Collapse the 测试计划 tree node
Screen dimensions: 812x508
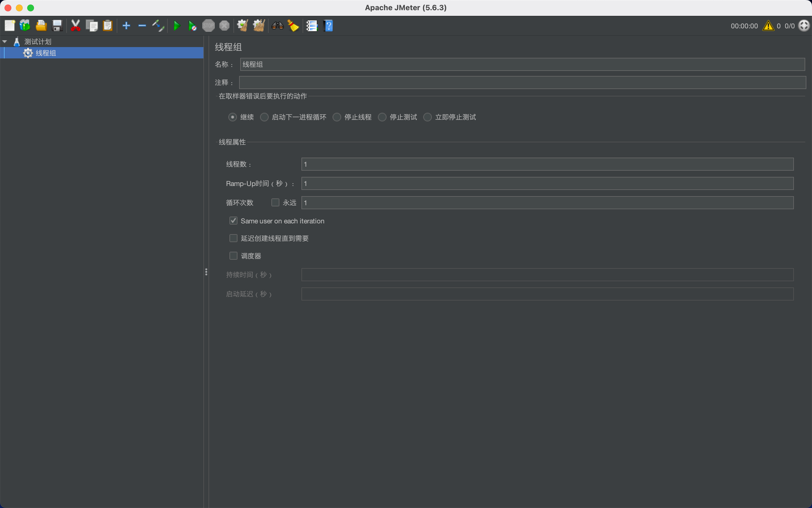tap(5, 42)
